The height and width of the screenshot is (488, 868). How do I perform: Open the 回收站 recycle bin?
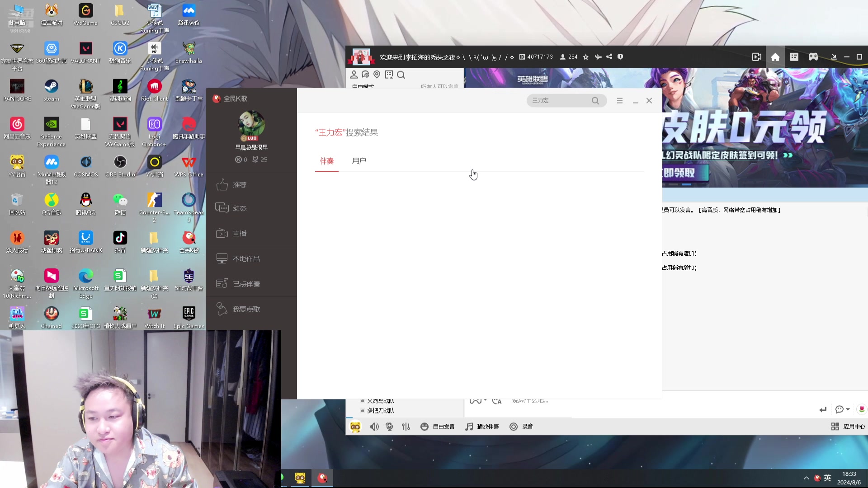point(17,204)
